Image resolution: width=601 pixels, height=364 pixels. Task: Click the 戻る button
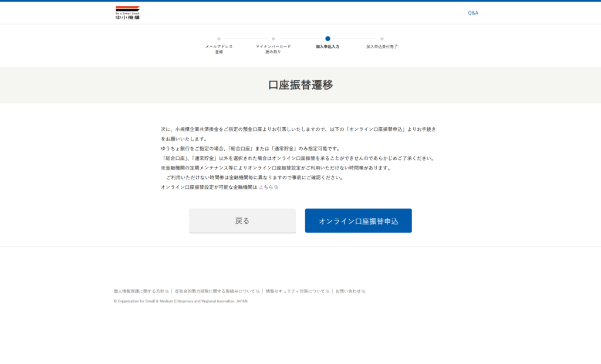(242, 220)
